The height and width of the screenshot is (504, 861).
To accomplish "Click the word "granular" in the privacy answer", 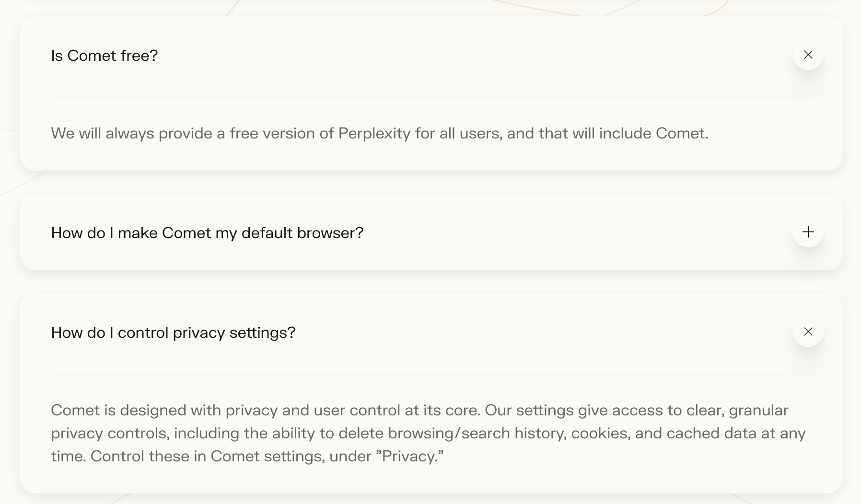I will point(758,410).
